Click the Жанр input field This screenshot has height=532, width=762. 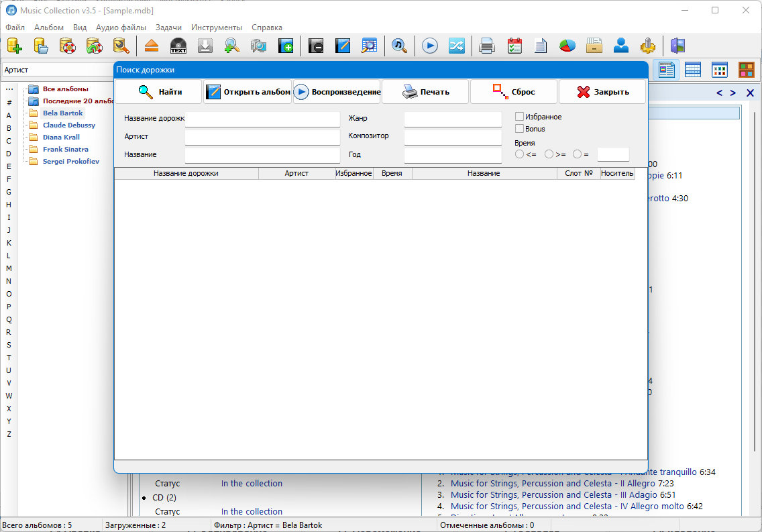point(453,119)
